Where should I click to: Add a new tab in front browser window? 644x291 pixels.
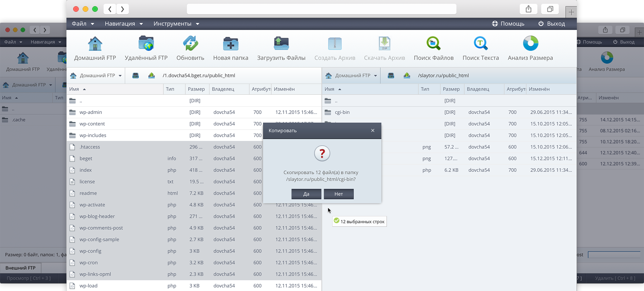click(x=571, y=12)
